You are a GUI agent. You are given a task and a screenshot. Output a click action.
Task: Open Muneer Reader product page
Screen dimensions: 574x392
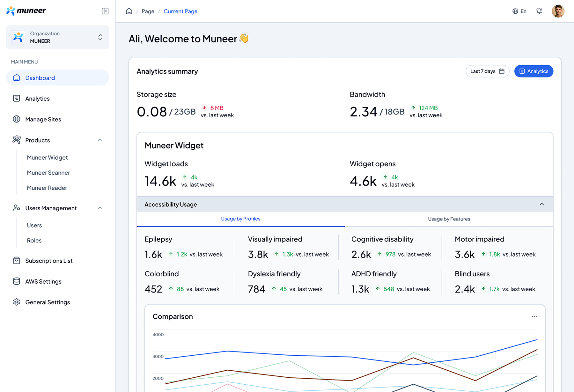47,188
